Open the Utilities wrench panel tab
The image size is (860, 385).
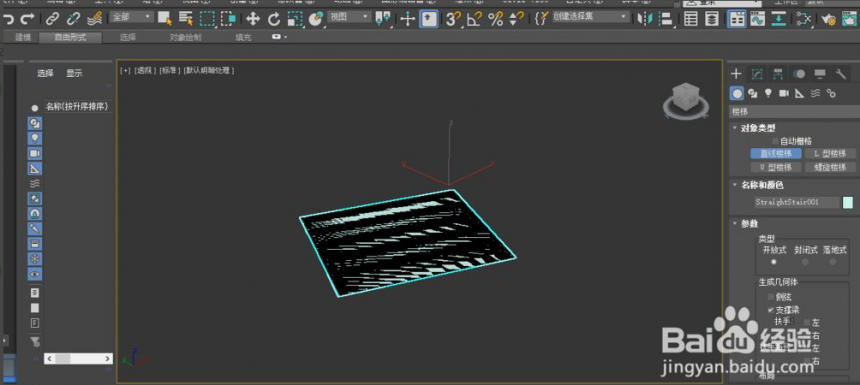(841, 74)
